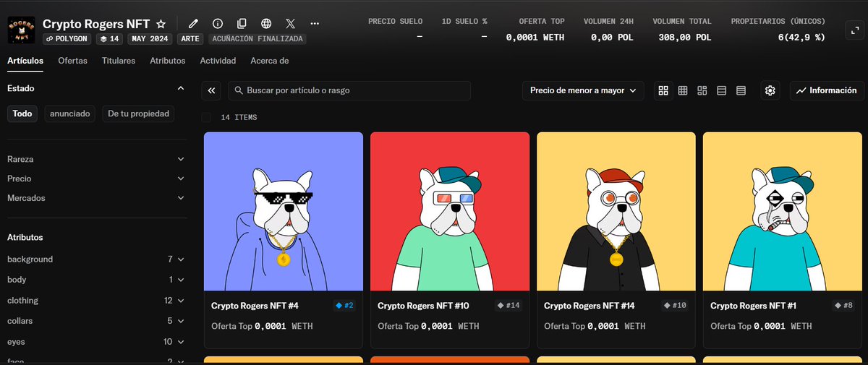The height and width of the screenshot is (365, 868).
Task: Favorite the collection with the star icon
Action: click(161, 24)
